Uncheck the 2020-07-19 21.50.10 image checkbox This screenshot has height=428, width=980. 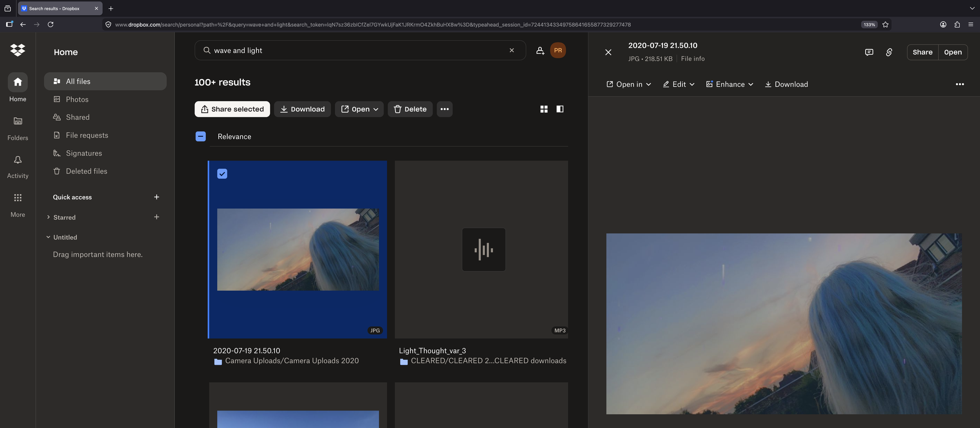222,174
